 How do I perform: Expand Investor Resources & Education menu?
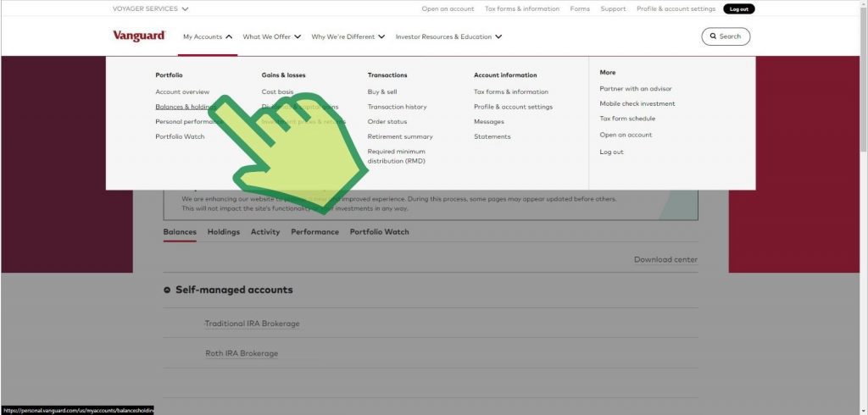[x=449, y=36]
